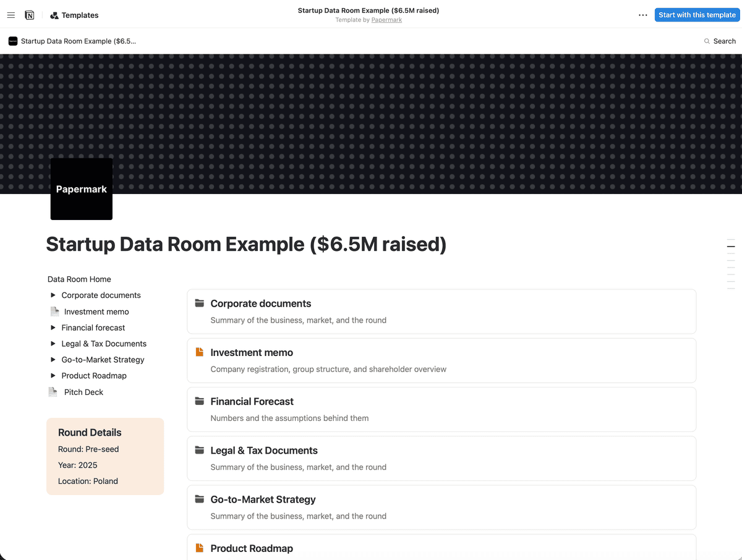Click the Year: 2025 text
Screen dimensions: 742x560
coord(78,465)
